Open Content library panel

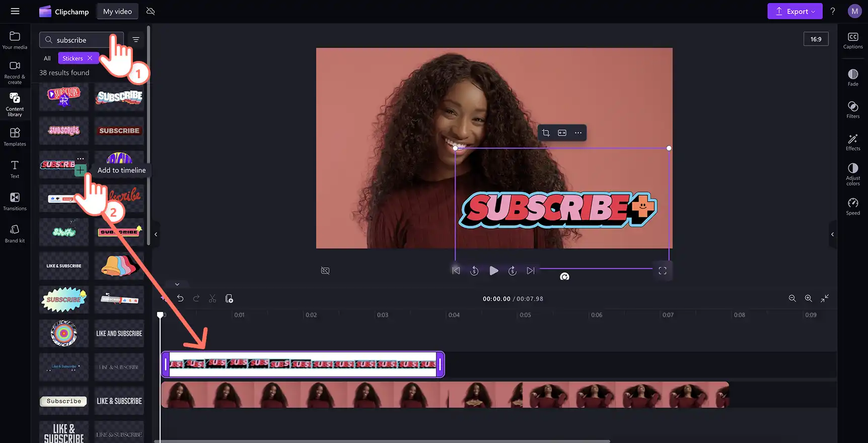(15, 105)
